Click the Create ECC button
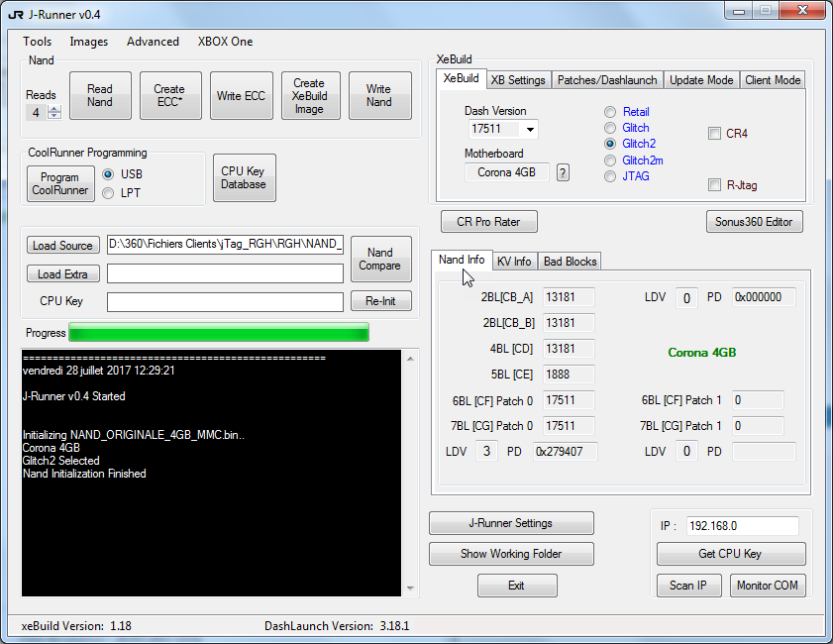833x644 pixels. (170, 96)
